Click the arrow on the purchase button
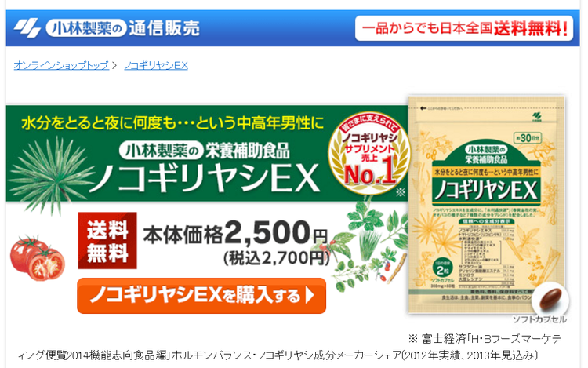The image size is (588, 368). click(310, 296)
